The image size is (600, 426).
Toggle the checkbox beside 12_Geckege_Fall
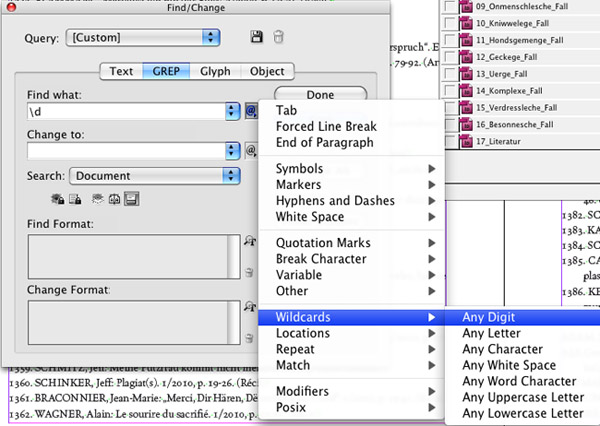point(451,57)
